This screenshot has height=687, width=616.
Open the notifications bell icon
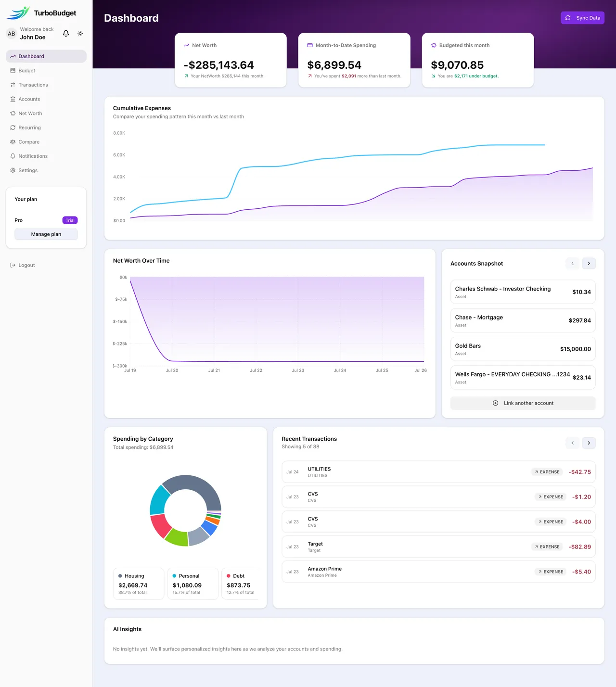pyautogui.click(x=66, y=33)
